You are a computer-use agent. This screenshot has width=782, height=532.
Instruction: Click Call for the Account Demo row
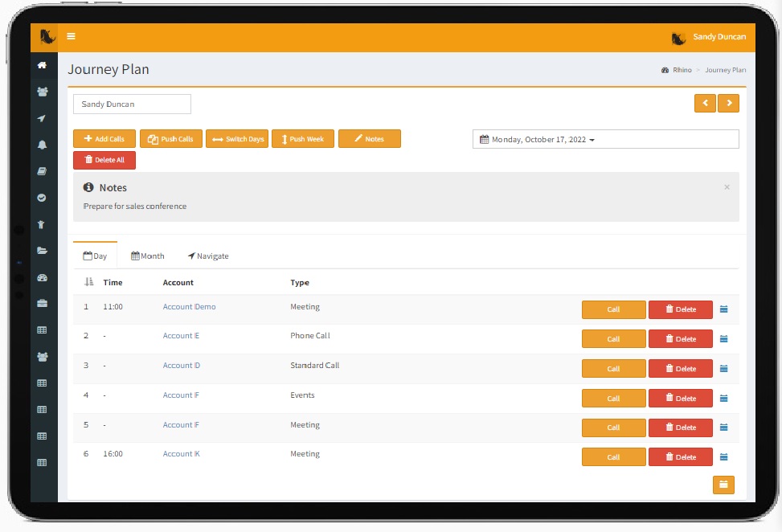coord(613,309)
